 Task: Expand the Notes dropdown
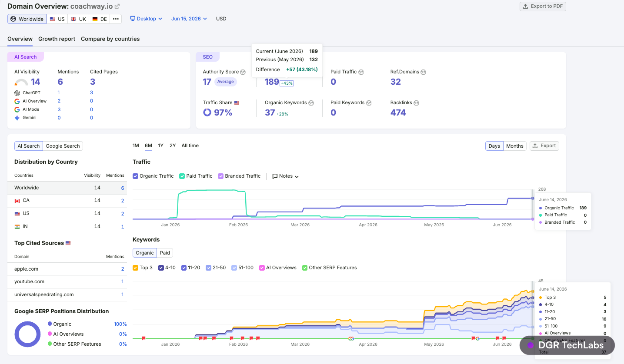tap(286, 176)
